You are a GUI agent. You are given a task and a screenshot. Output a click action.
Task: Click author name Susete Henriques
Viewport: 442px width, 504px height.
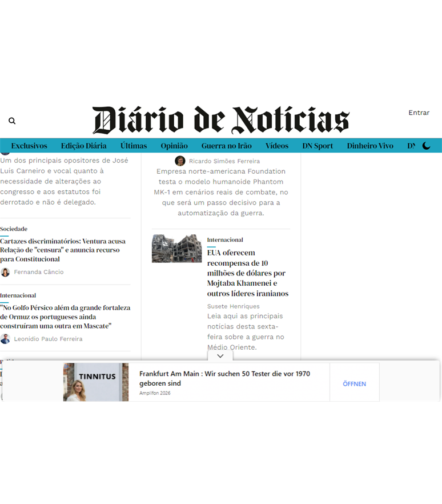(x=233, y=306)
